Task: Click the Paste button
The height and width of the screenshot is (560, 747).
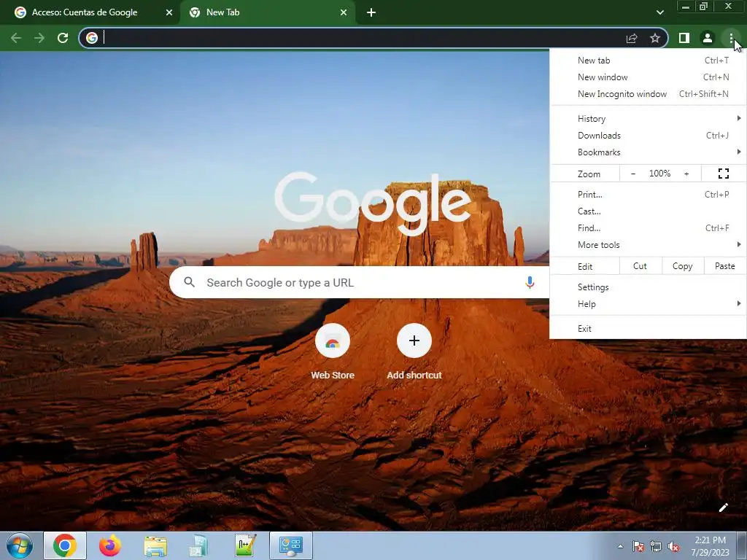Action: point(724,266)
